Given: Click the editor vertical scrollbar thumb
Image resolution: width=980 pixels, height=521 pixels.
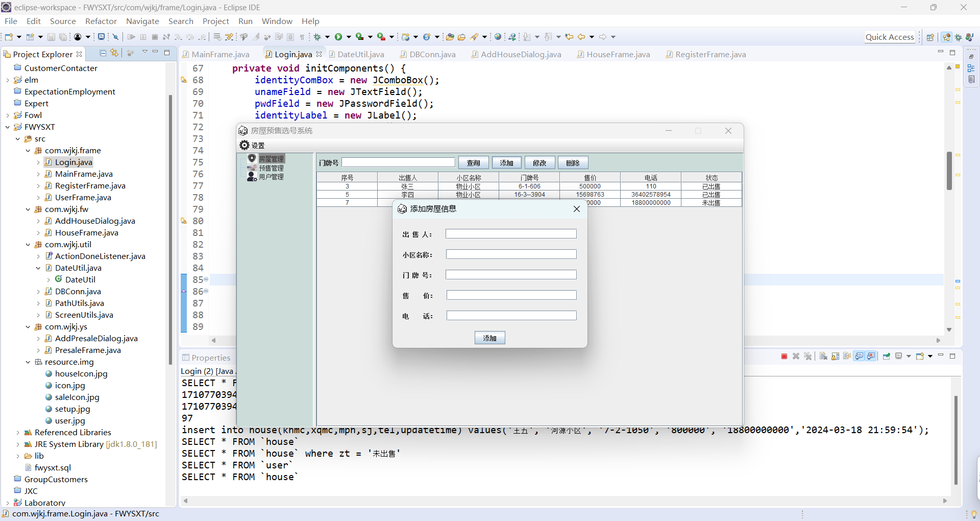Looking at the screenshot, I should (x=949, y=171).
